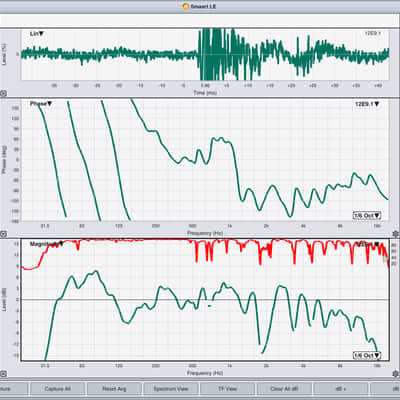Click the Capture All button
Screen dimensions: 400x400
(57, 389)
